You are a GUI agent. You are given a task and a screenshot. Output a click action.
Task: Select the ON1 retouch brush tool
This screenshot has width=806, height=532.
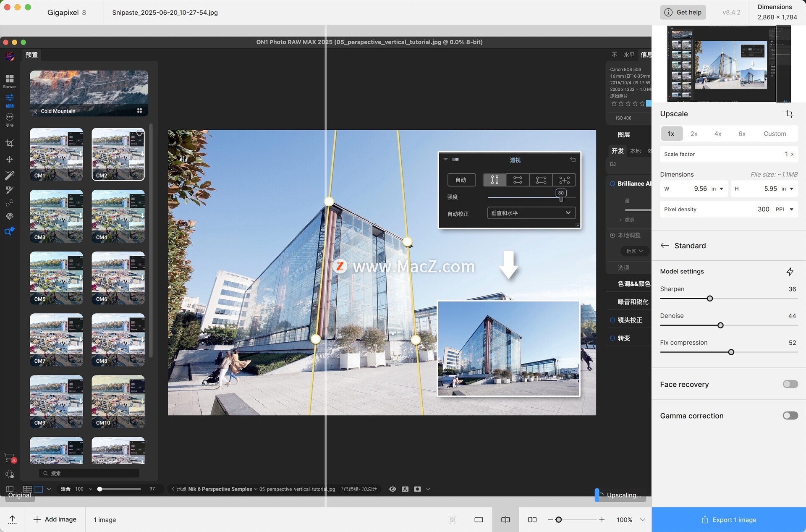[x=10, y=190]
